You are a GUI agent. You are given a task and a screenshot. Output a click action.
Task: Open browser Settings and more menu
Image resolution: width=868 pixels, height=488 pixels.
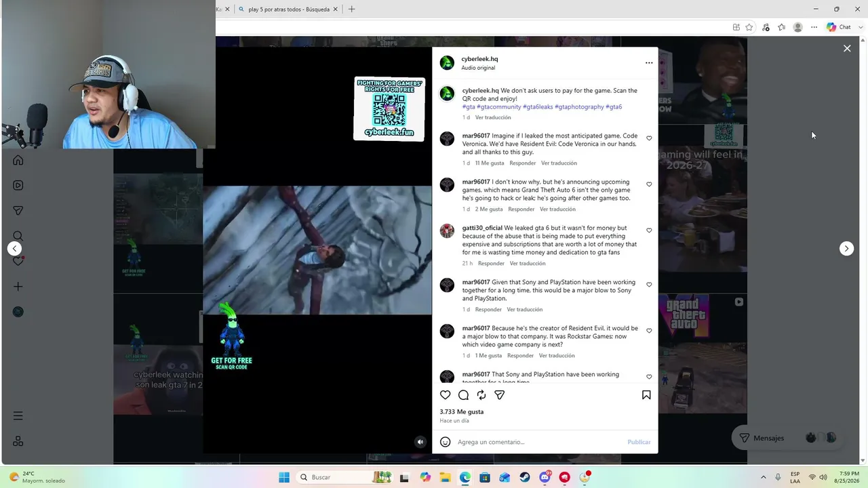click(x=814, y=27)
